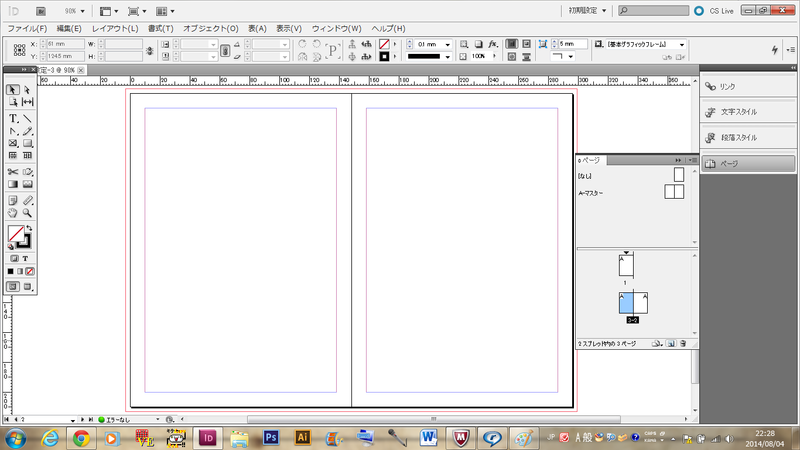Select the Direct Selection tool
The image size is (800, 450).
28,90
